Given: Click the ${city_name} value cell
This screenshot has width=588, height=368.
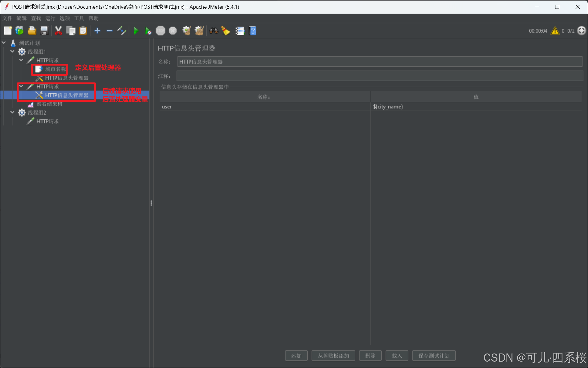Looking at the screenshot, I should [388, 107].
